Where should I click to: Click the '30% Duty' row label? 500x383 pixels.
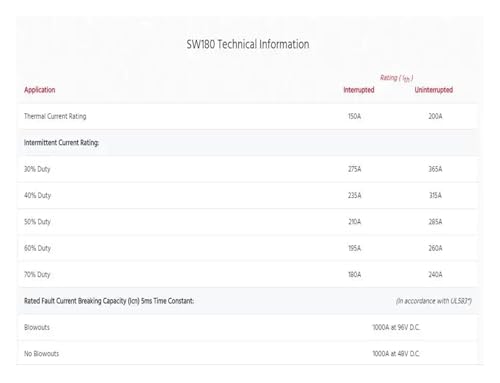37,169
